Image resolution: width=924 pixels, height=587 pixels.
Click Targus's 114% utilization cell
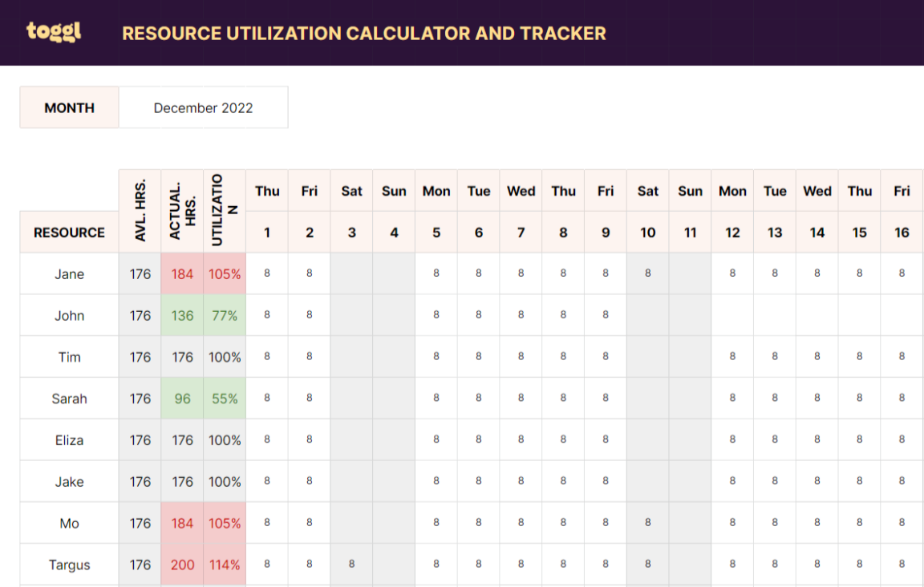tap(225, 564)
